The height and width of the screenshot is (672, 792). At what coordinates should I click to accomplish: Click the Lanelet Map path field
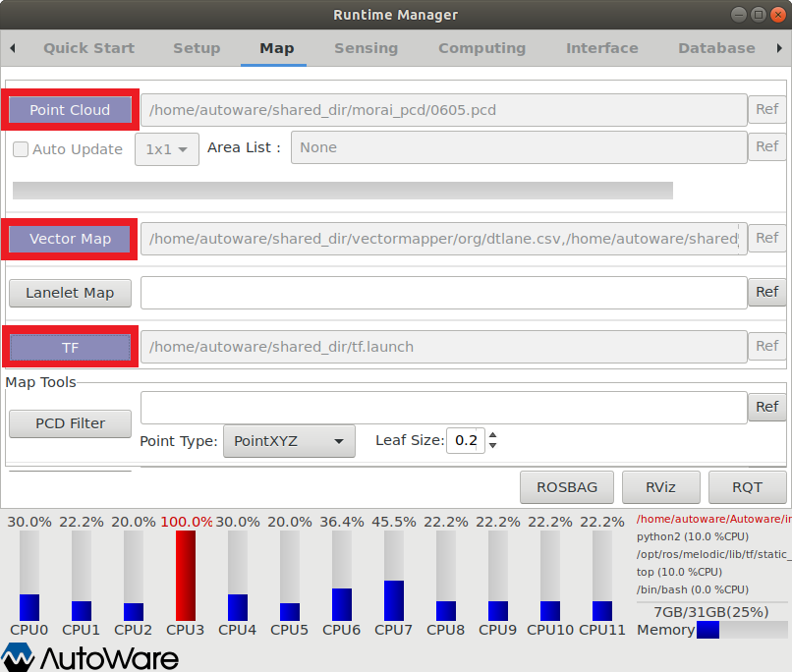[443, 293]
